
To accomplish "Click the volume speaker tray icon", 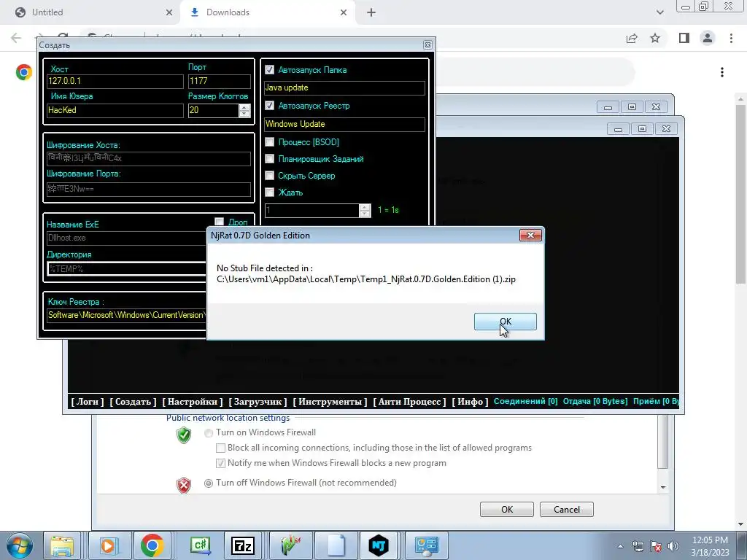I will [x=673, y=546].
